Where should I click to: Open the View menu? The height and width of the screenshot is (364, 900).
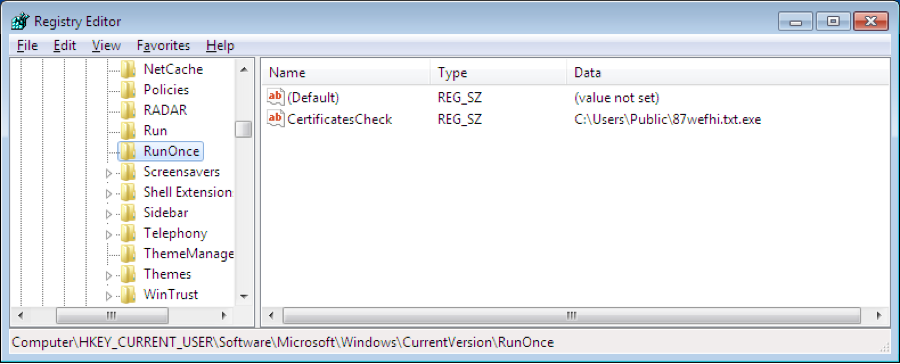click(x=106, y=45)
